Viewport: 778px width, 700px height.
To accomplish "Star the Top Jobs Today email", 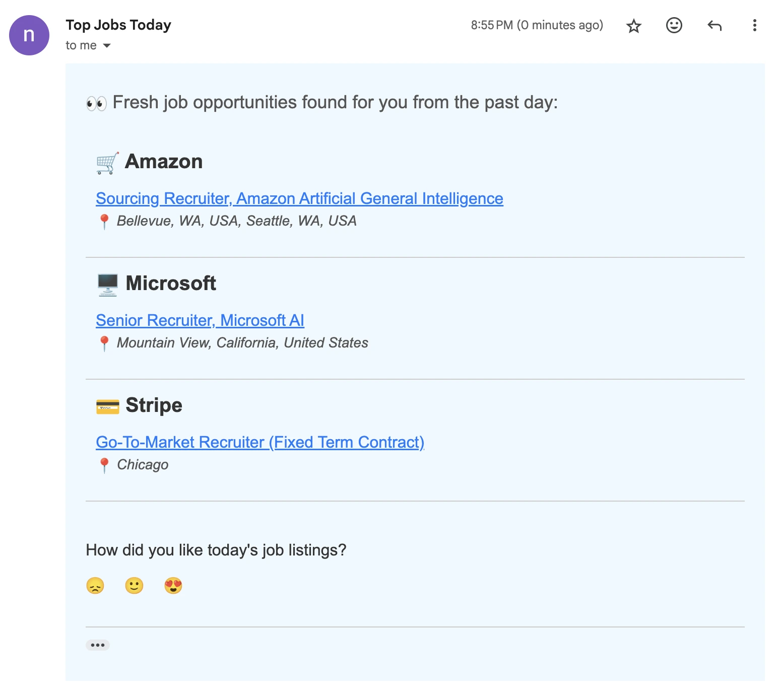I will pos(633,26).
